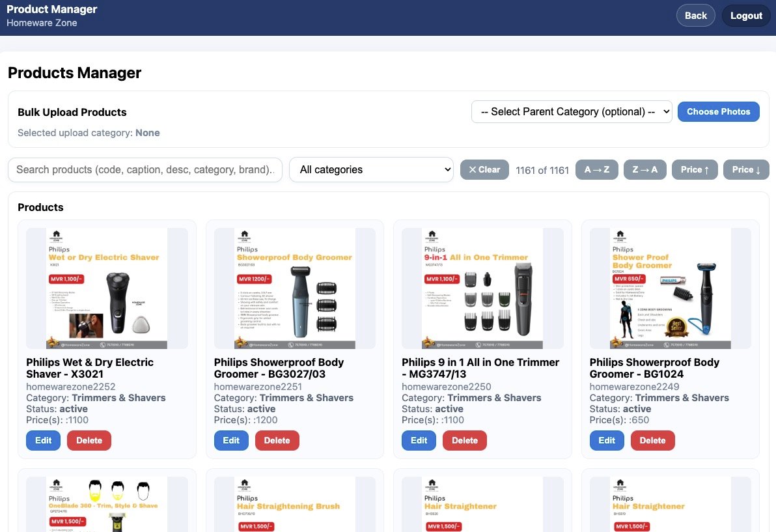
Task: Sort products by Price descending
Action: tap(745, 169)
